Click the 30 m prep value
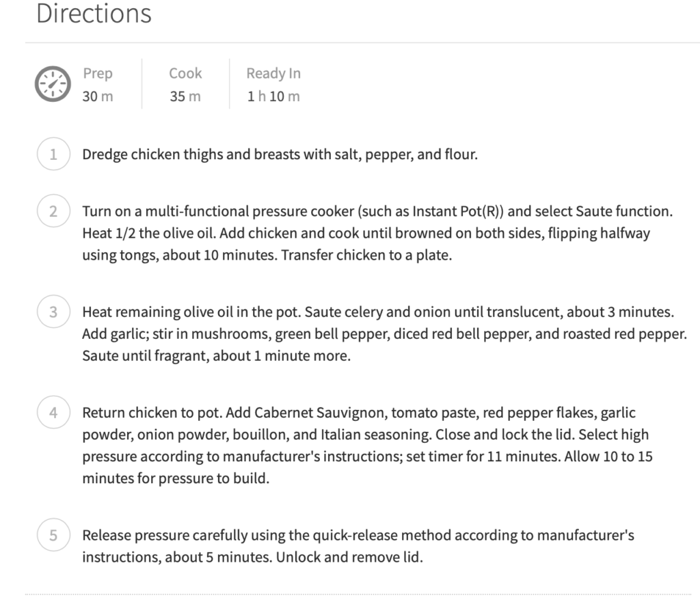 98,96
